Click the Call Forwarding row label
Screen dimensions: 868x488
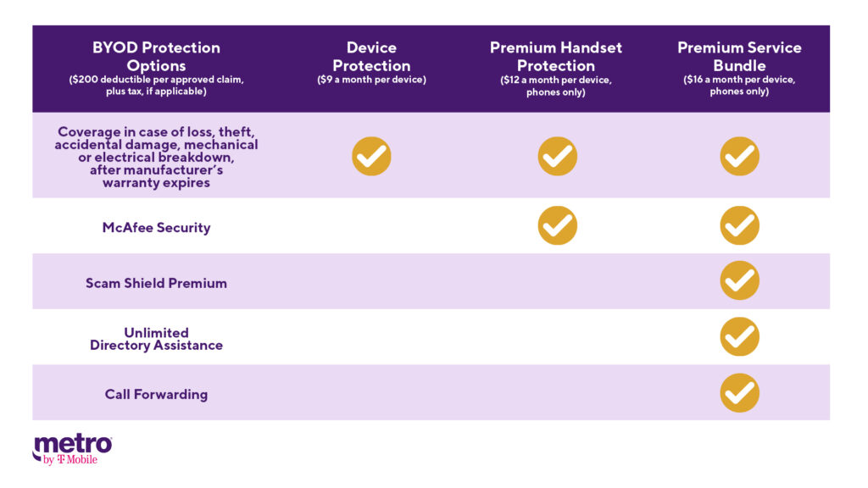[156, 394]
